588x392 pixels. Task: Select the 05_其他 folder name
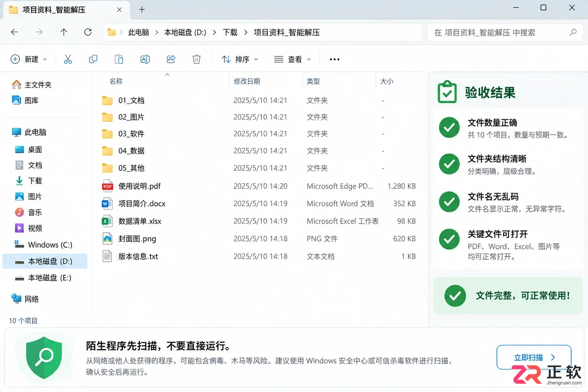point(131,168)
